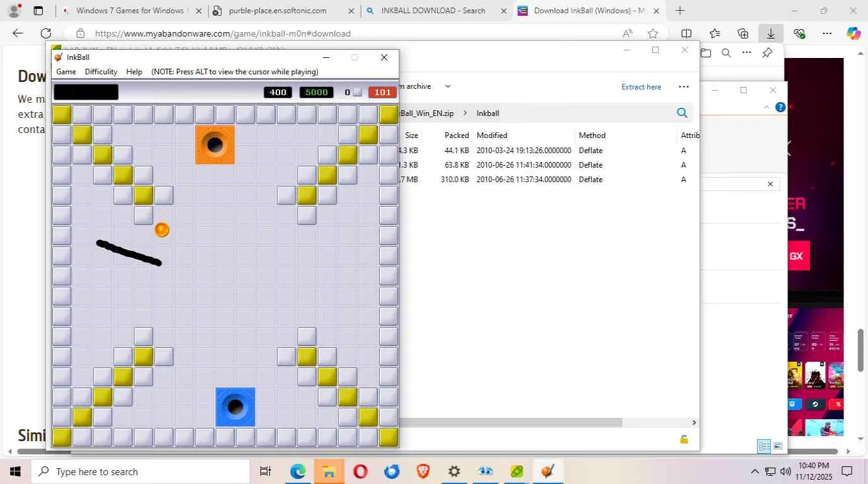868x484 pixels.
Task: Click the orange hole tile in InkBall
Action: [x=215, y=145]
